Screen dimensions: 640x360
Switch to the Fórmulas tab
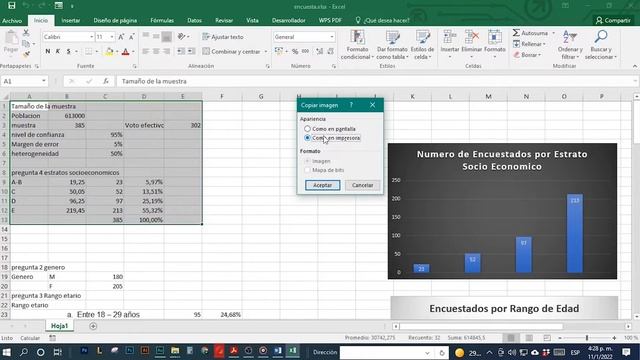[162, 20]
